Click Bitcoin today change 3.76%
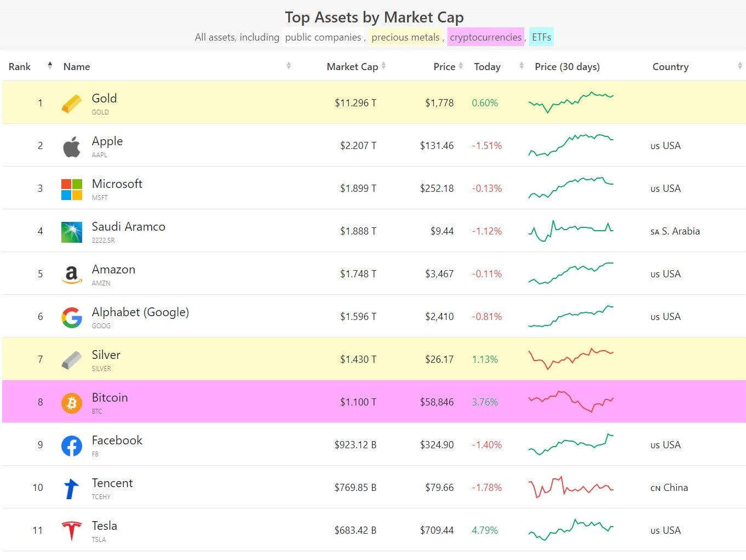This screenshot has width=746, height=560. 485,402
